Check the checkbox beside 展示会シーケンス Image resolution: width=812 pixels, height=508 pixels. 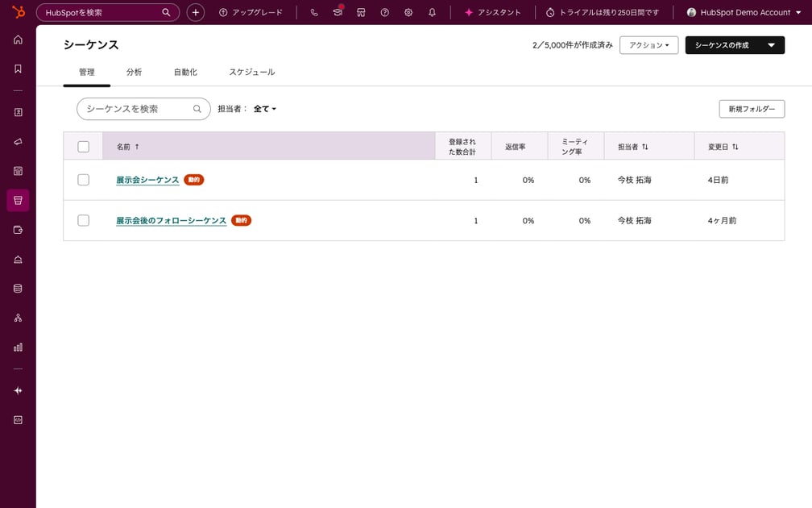83,180
